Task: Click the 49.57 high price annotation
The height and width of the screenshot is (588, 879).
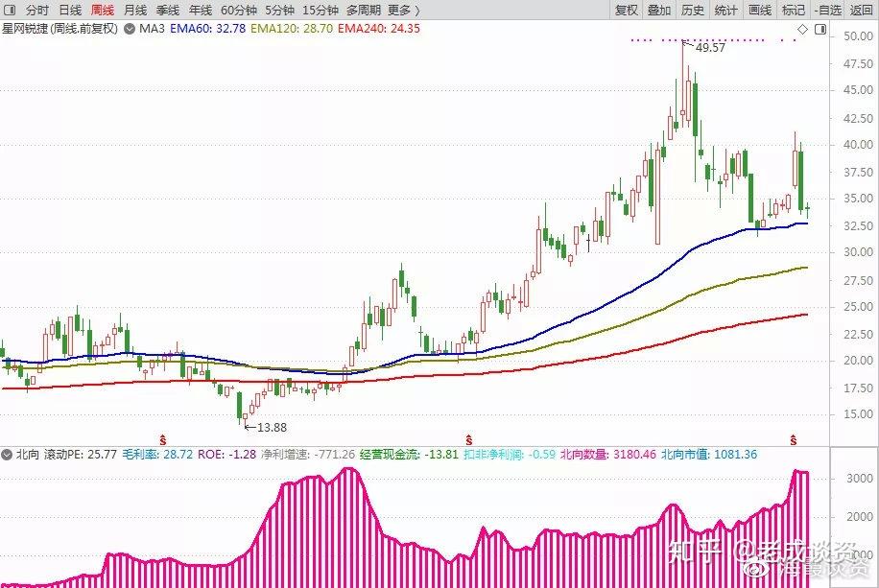Action: 710,48
